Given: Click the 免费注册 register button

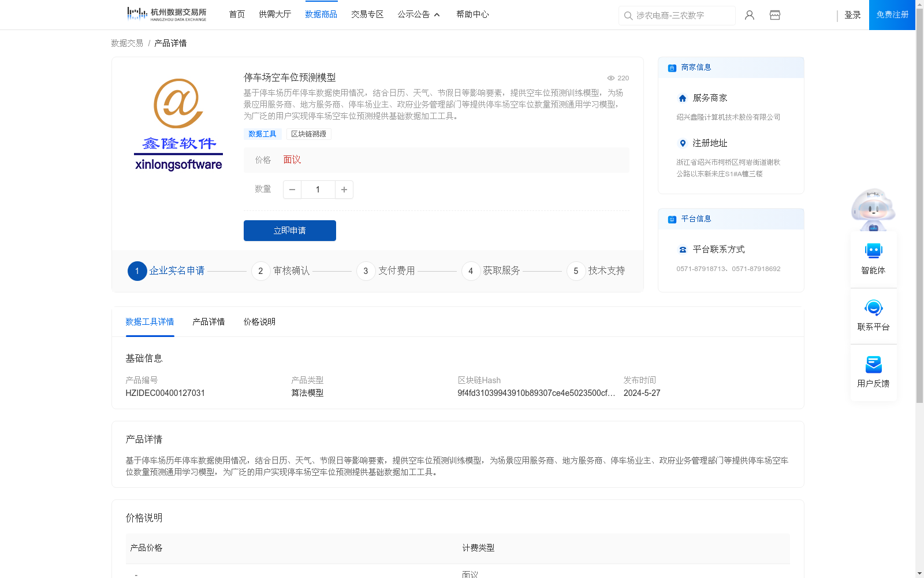Looking at the screenshot, I should (x=891, y=15).
